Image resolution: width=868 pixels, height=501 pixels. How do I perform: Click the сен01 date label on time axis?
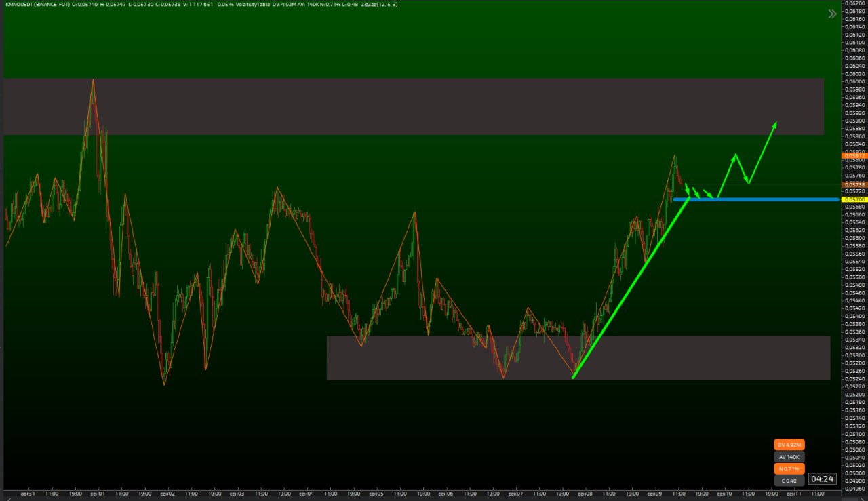96,494
